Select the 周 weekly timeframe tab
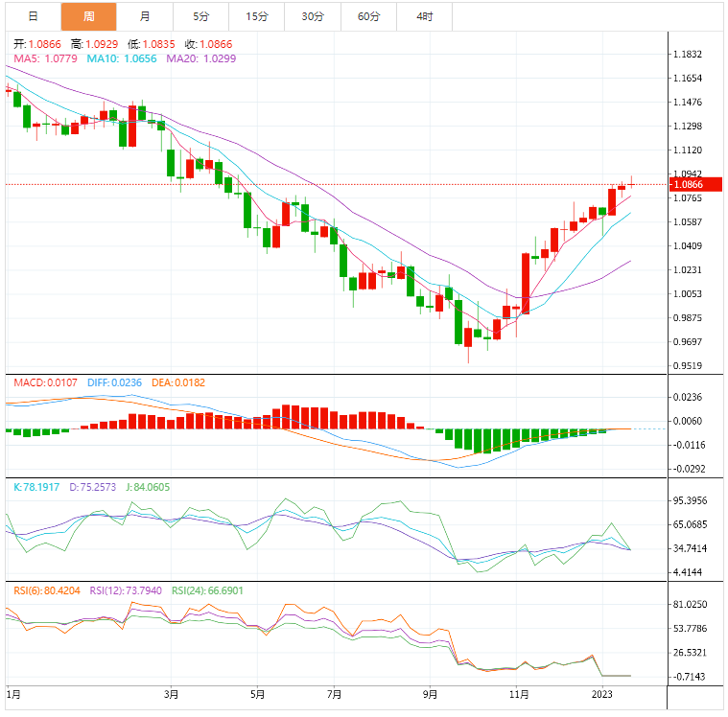Viewport: 728px width, 717px height. [x=88, y=16]
